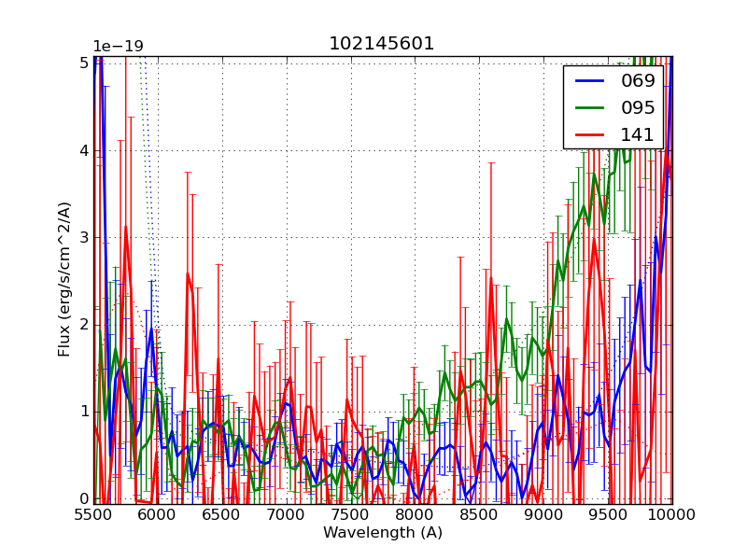Select the 141 legend label
This screenshot has width=747, height=560.
click(638, 134)
